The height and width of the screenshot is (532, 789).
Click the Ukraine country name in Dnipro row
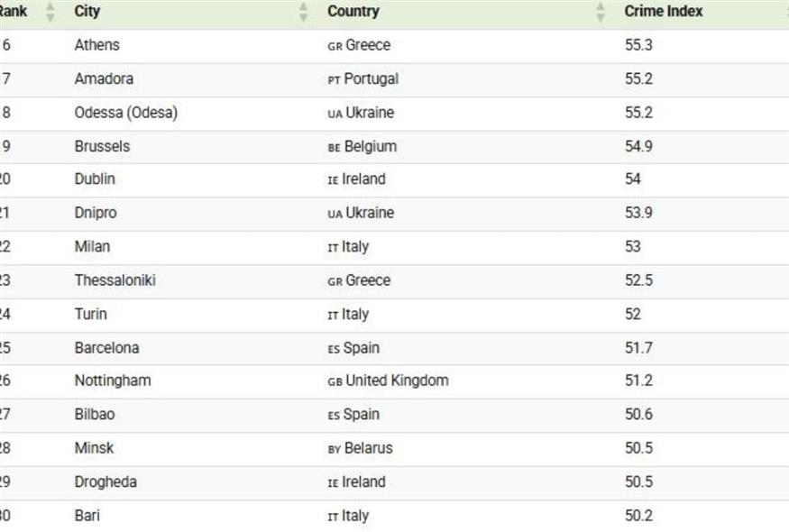click(x=370, y=213)
